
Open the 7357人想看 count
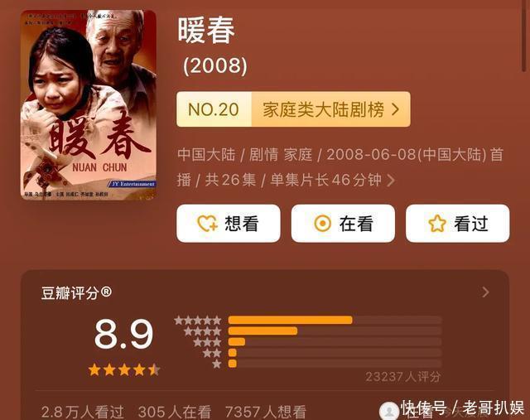click(266, 413)
